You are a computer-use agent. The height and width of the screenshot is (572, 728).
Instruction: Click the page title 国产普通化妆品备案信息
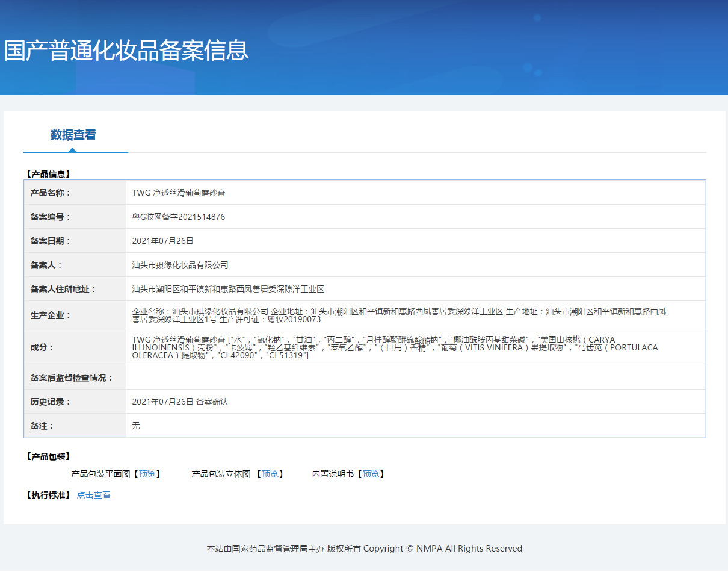126,50
